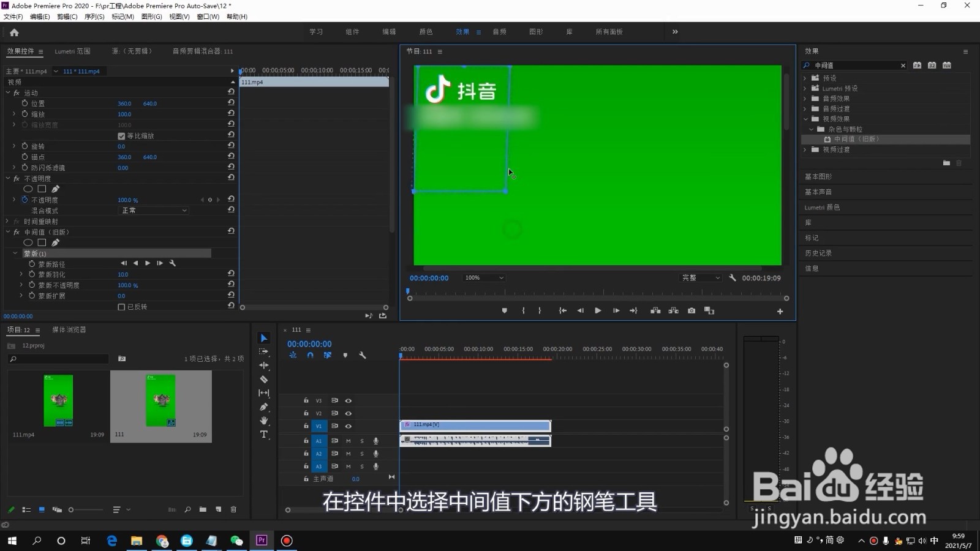Expand 视频过渡 folder
Viewport: 980px width, 551px height.
tap(805, 149)
